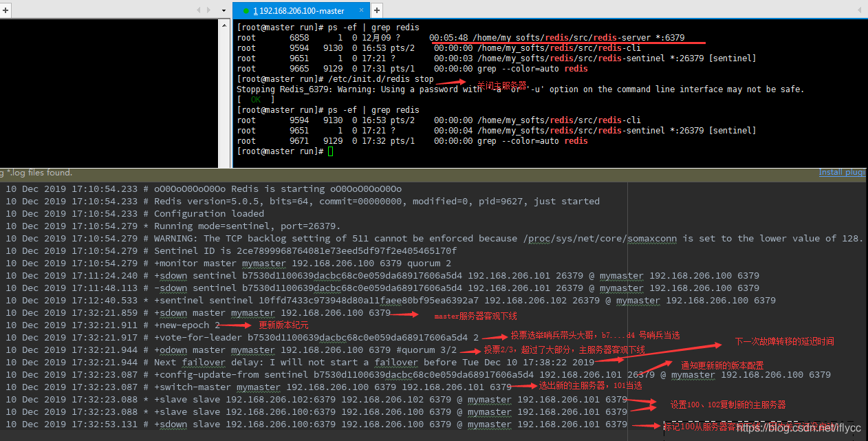Click the TCP backlog WARNING log line
This screenshot has width=868, height=441.
(435, 238)
